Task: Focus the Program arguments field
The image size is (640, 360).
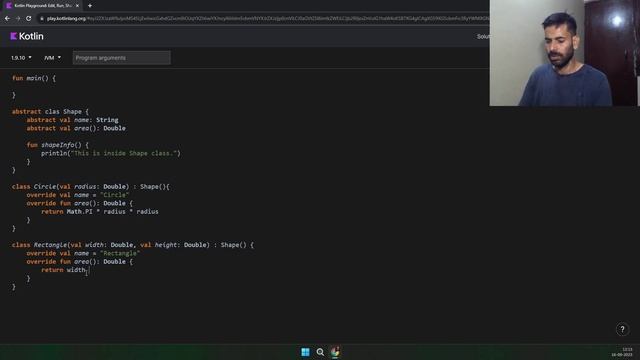Action: pos(122,58)
